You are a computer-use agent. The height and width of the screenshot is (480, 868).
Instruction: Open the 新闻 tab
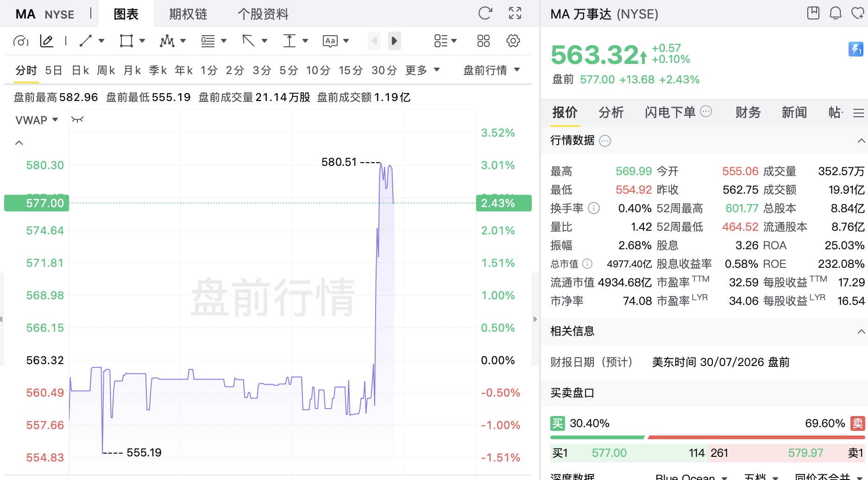(795, 113)
